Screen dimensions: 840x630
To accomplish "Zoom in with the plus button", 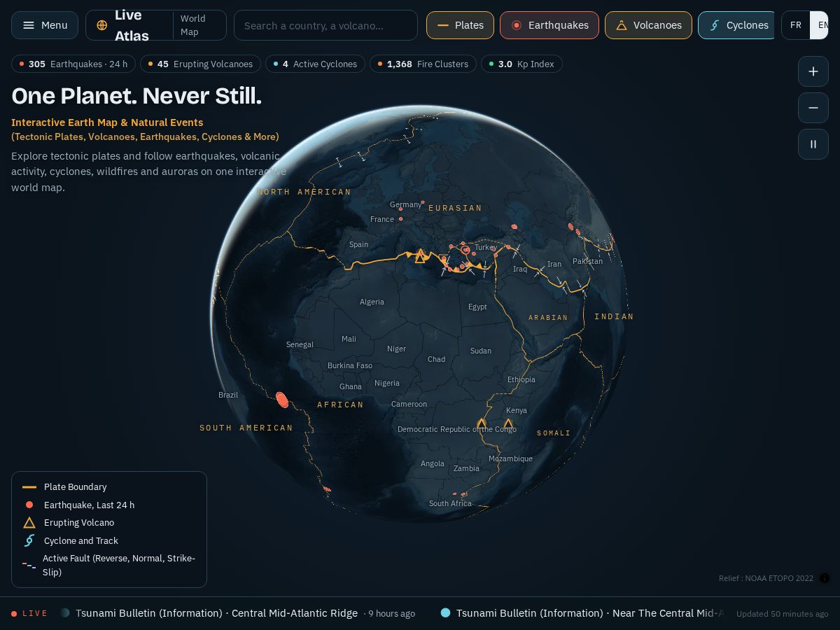I will tap(813, 71).
